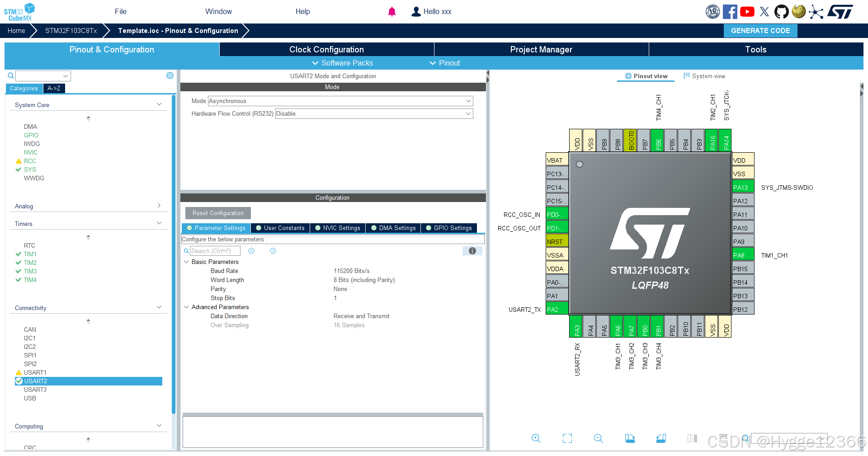Viewport: 868px width, 456px height.
Task: Click the left panel vertical scrollbar
Action: coord(174,254)
